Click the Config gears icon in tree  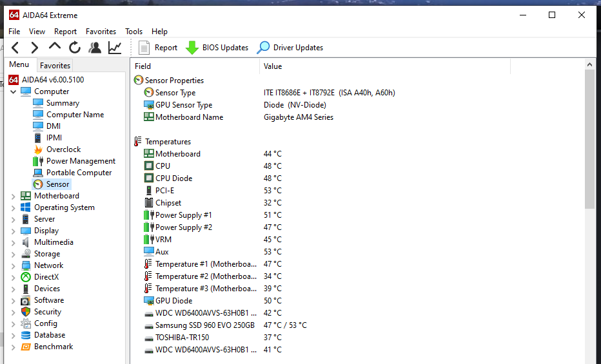(x=26, y=323)
